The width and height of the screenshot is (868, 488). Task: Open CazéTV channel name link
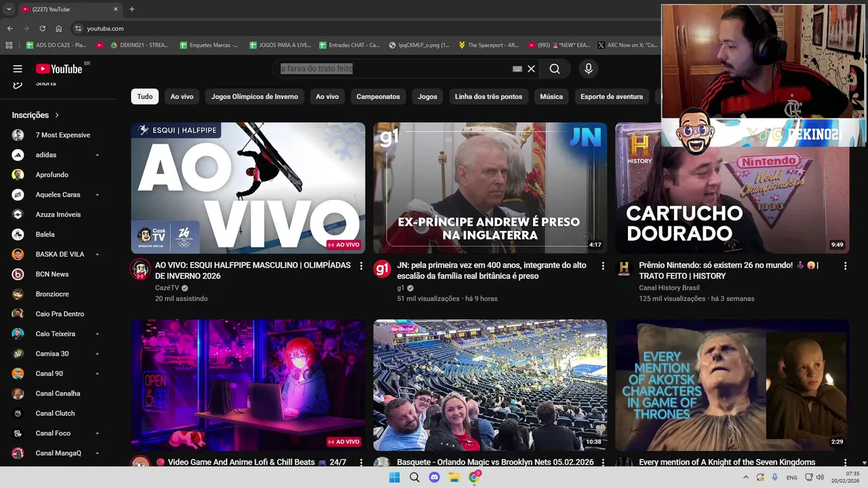(167, 288)
